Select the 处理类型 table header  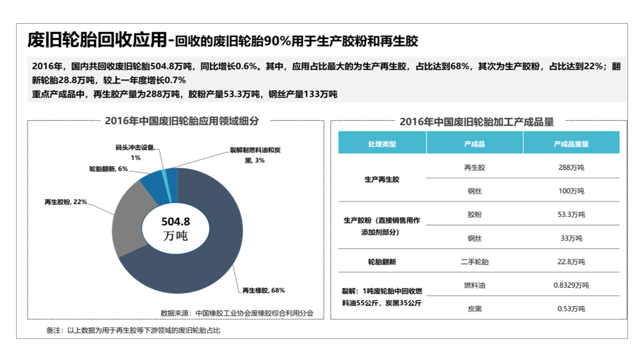pos(382,144)
